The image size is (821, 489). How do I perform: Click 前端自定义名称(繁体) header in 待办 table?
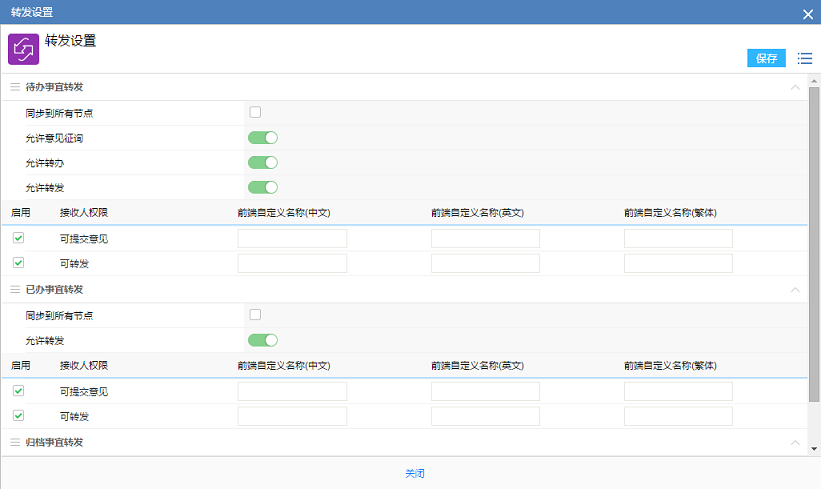pos(670,213)
